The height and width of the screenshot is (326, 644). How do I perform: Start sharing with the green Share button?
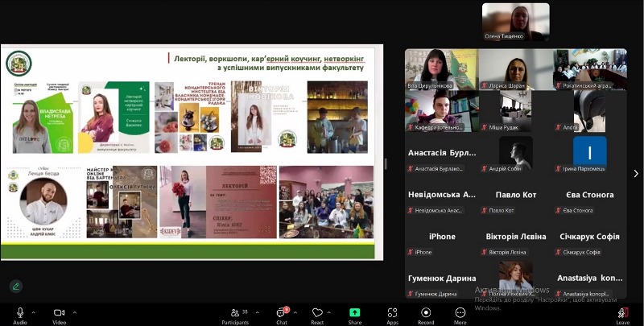point(355,312)
